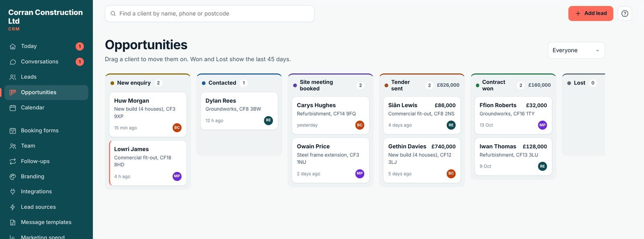This screenshot has width=644, height=239.
Task: Click the client search field
Action: coord(209,14)
